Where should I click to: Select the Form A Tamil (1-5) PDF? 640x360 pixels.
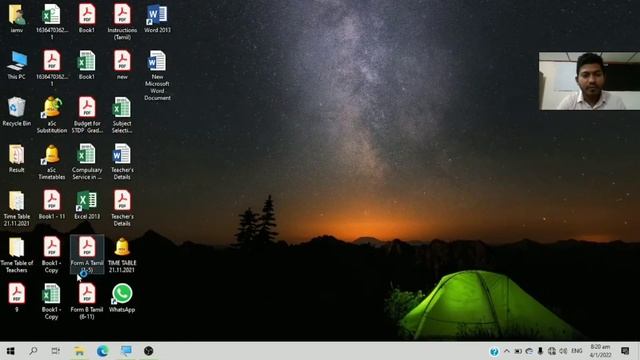pos(87,255)
